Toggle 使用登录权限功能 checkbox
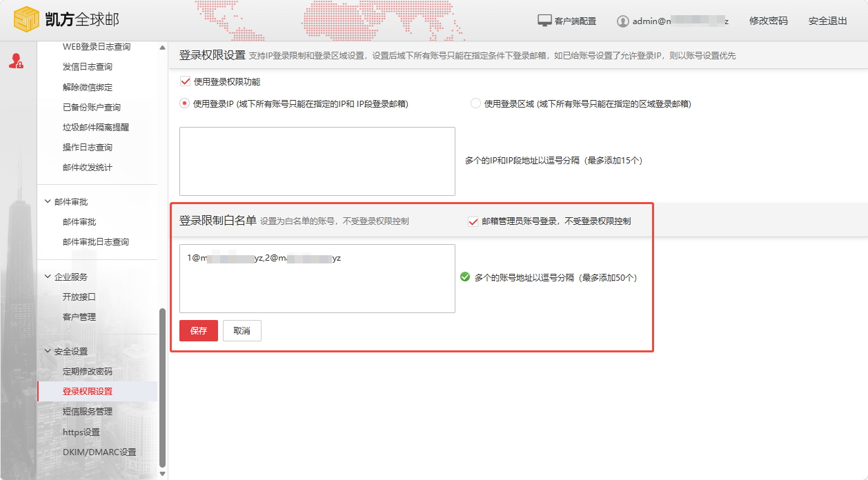The width and height of the screenshot is (868, 480). [185, 81]
